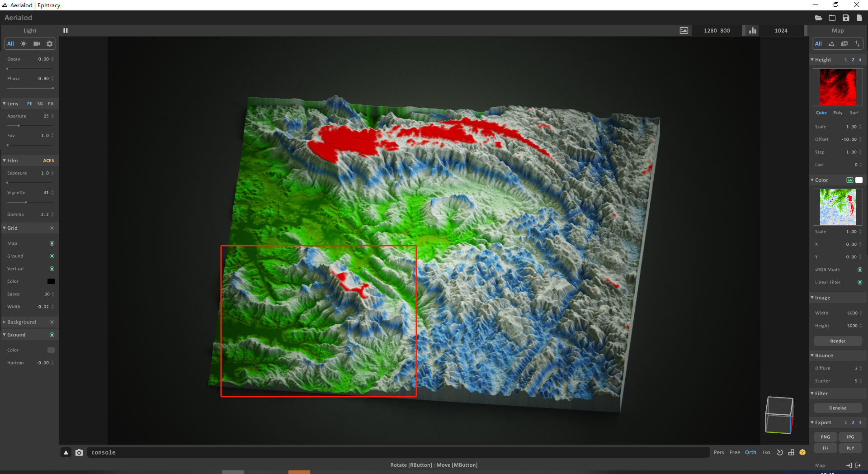Image resolution: width=868 pixels, height=474 pixels.
Task: Toggle the Grid Map option
Action: tap(52, 243)
